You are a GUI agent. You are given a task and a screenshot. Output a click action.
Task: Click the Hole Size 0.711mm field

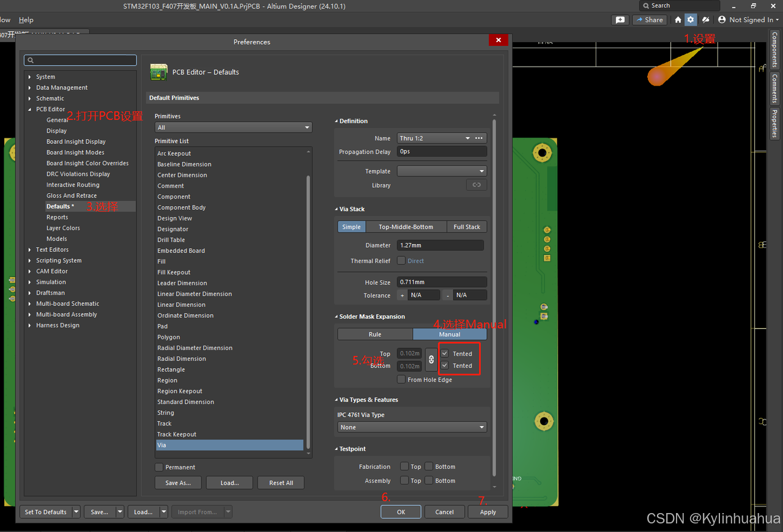tap(442, 282)
